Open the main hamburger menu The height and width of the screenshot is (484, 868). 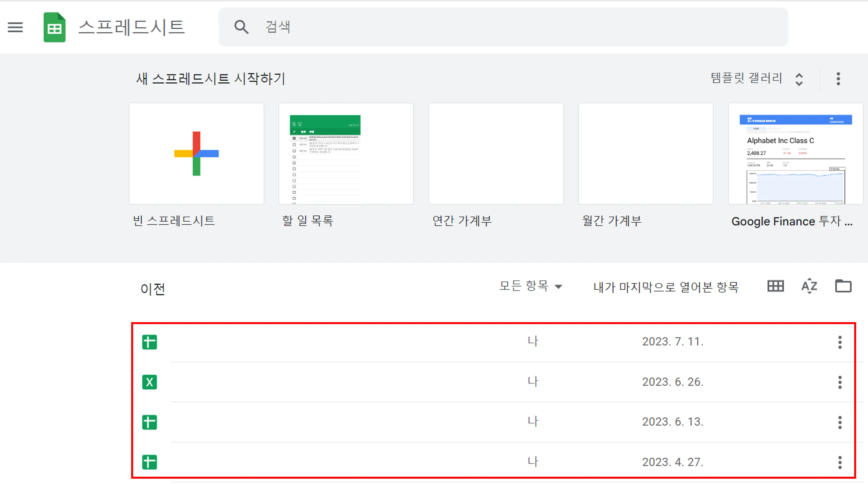(16, 27)
